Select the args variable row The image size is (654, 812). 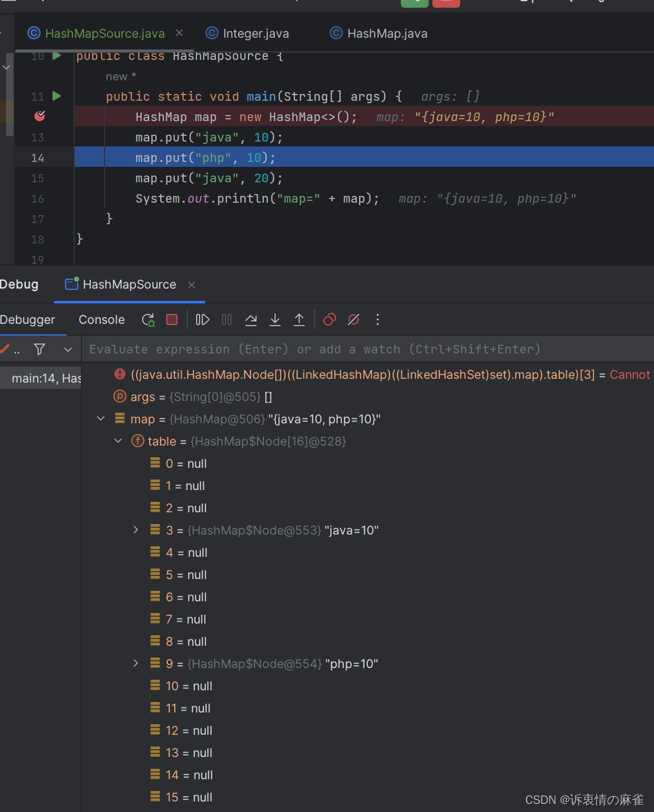pyautogui.click(x=368, y=397)
